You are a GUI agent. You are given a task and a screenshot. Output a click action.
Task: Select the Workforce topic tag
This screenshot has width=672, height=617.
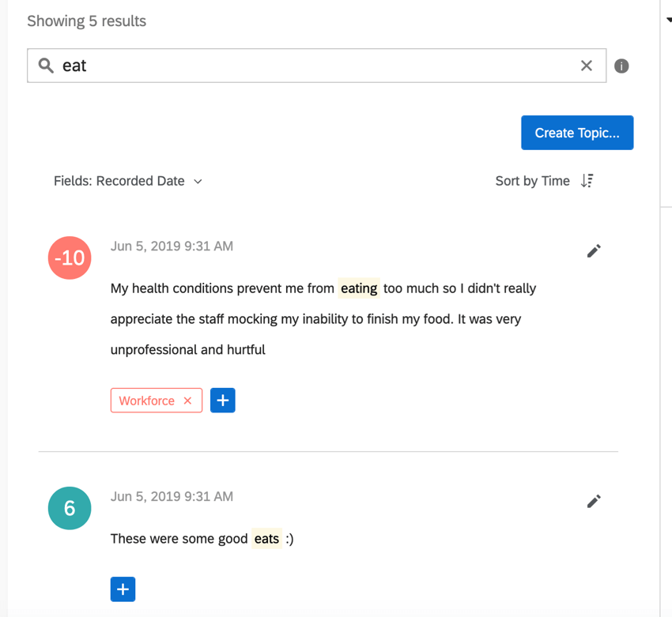(x=147, y=401)
